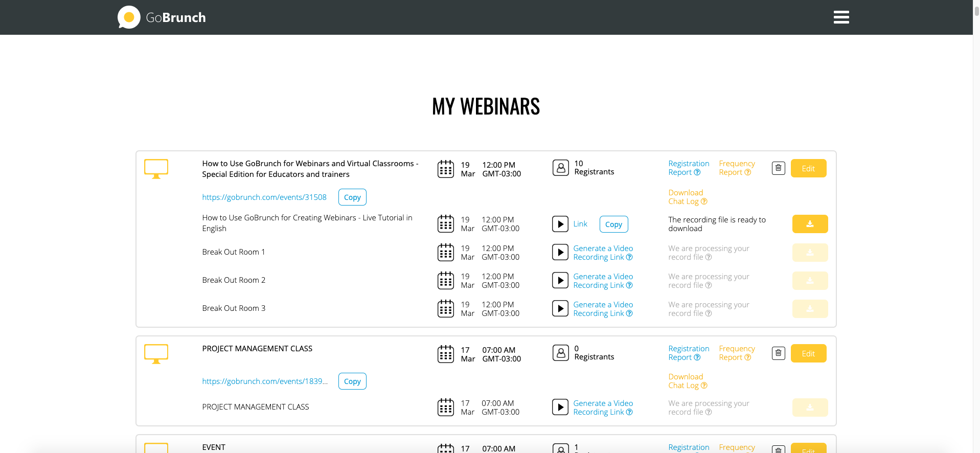
Task: Click the calendar icon for Break Out Room 1
Action: [x=446, y=252]
